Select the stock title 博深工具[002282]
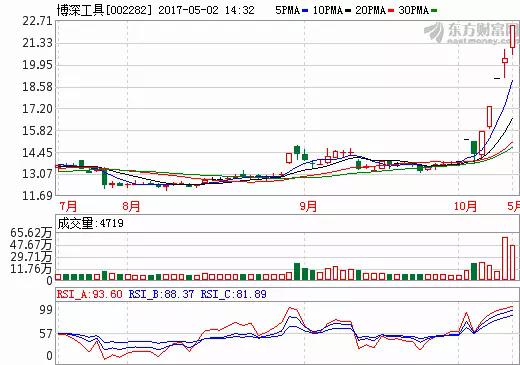 pyautogui.click(x=104, y=10)
